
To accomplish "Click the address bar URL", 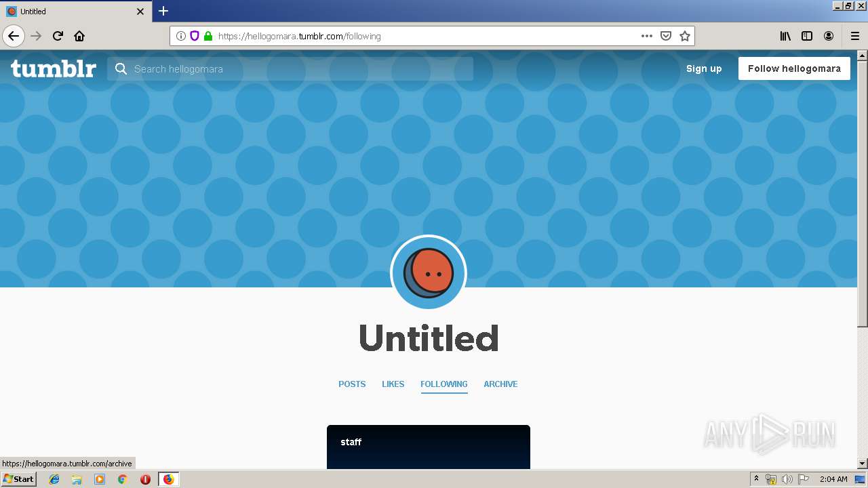I will click(x=300, y=36).
